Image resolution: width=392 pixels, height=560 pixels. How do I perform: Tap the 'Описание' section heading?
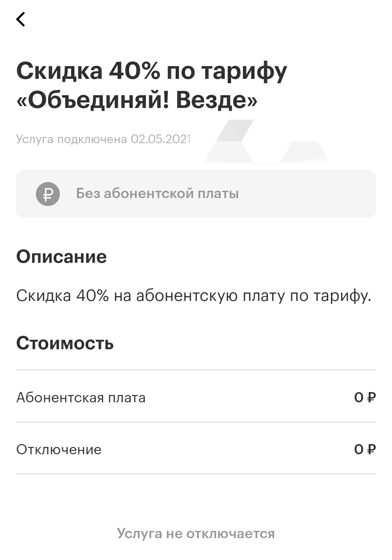61,257
